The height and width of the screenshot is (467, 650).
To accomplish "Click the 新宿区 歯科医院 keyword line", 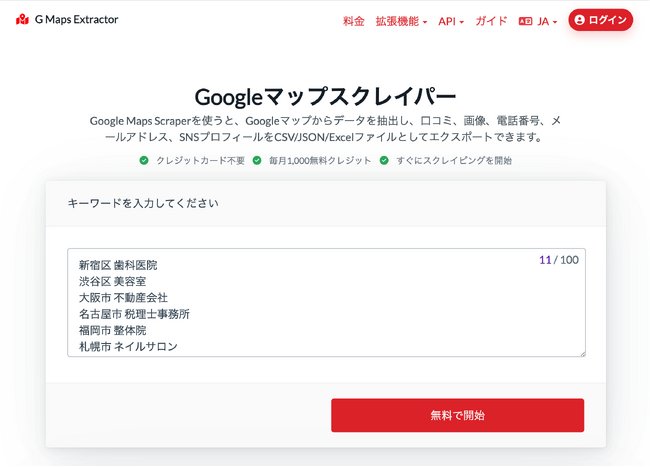I will [x=118, y=265].
